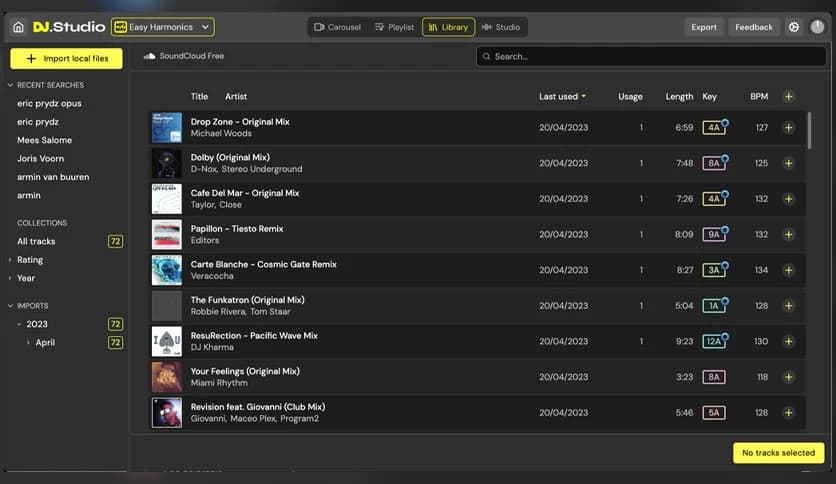Add Your Feelings track with plus icon
836x484 pixels.
pos(788,377)
